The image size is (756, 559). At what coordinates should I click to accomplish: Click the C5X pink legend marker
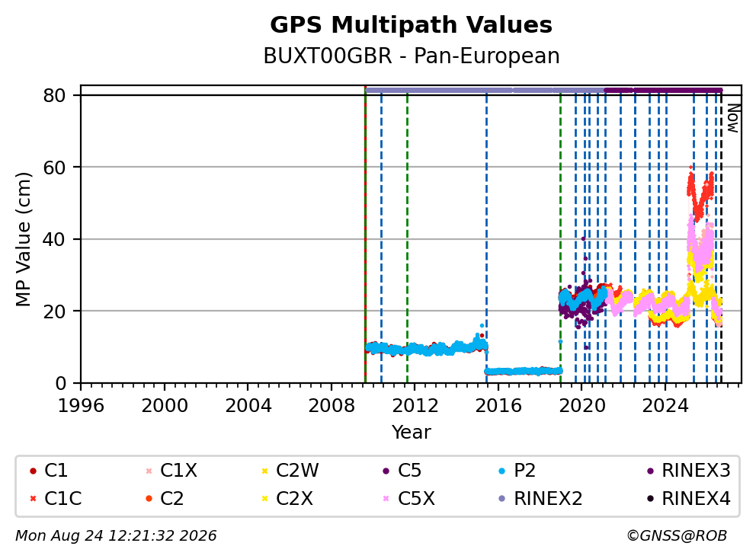(x=386, y=499)
